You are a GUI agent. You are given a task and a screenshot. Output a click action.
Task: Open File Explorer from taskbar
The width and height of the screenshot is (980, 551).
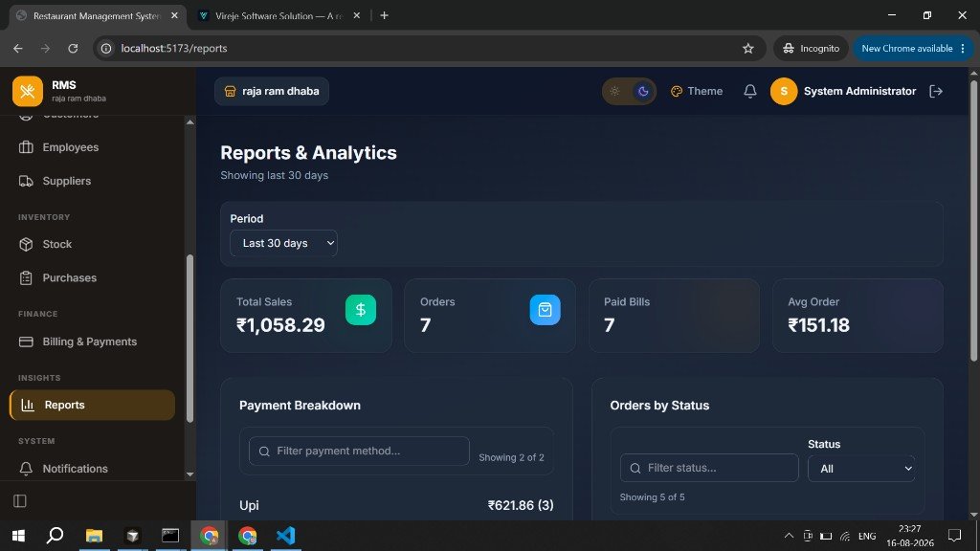coord(94,536)
